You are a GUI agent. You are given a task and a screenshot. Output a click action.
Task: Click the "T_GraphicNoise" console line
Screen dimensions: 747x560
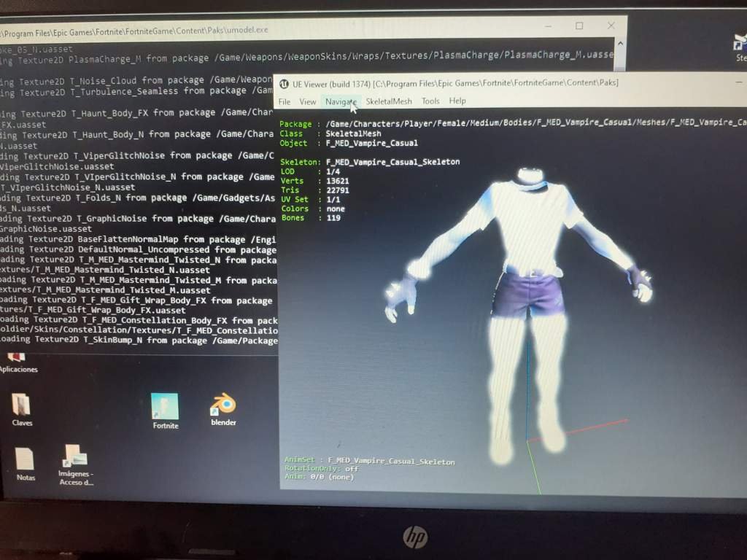(138, 219)
